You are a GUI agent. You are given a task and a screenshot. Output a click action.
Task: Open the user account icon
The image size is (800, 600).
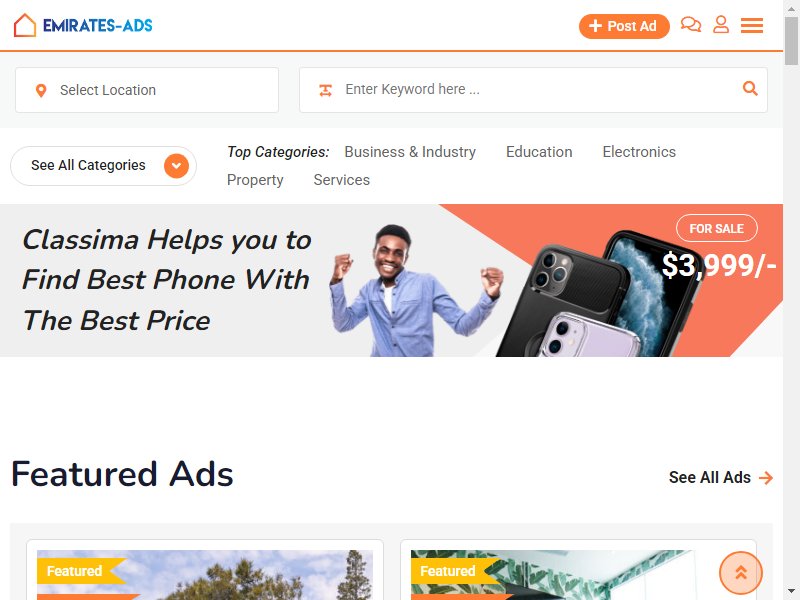(721, 24)
